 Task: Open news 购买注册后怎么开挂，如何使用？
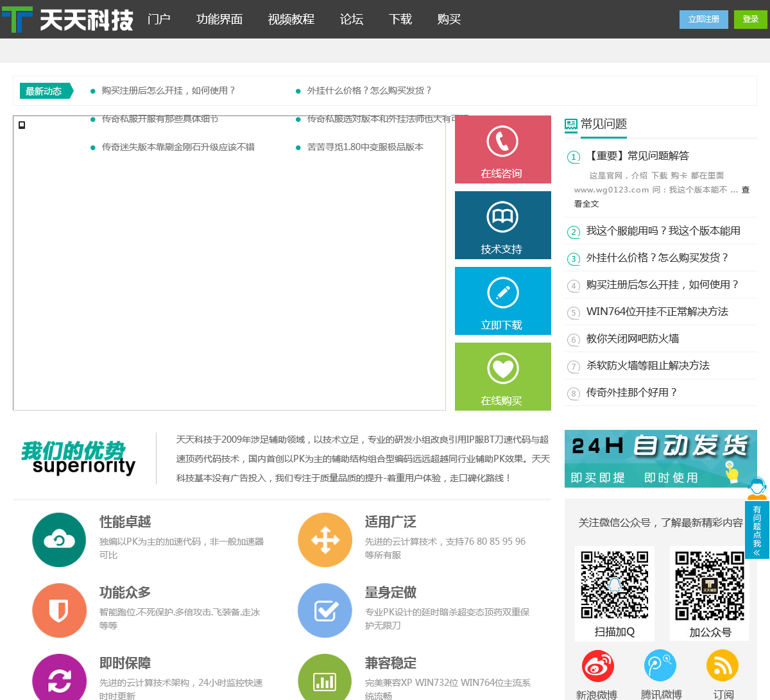pos(169,90)
